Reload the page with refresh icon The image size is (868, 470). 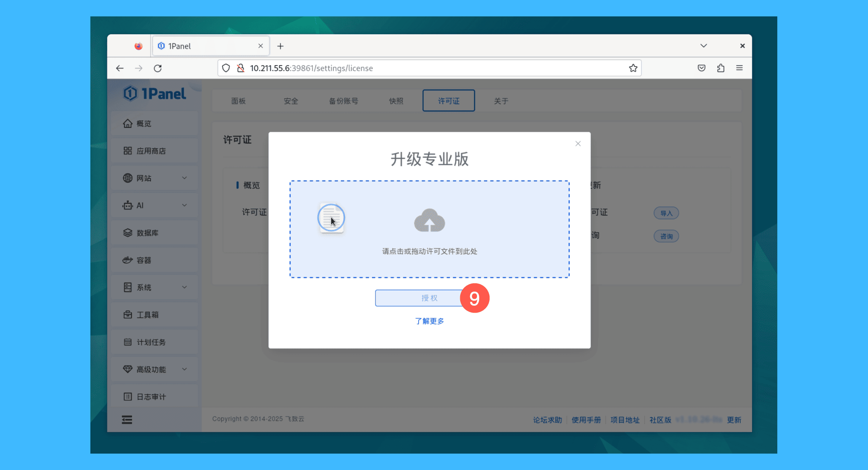click(x=157, y=68)
